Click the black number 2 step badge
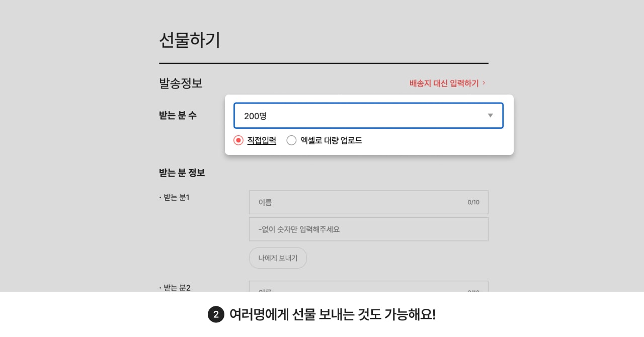Screen dimensions: 644x337 pyautogui.click(x=216, y=315)
